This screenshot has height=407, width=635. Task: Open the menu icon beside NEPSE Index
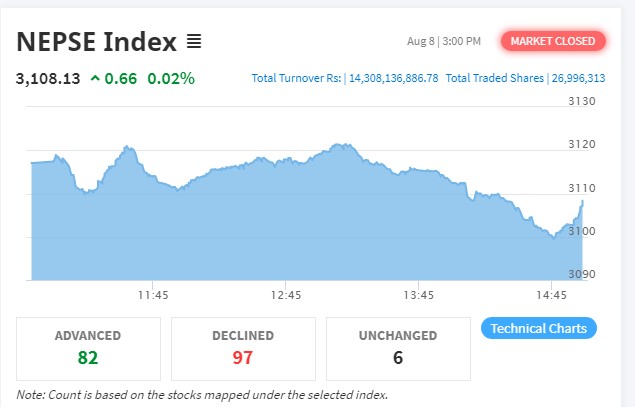[x=194, y=42]
